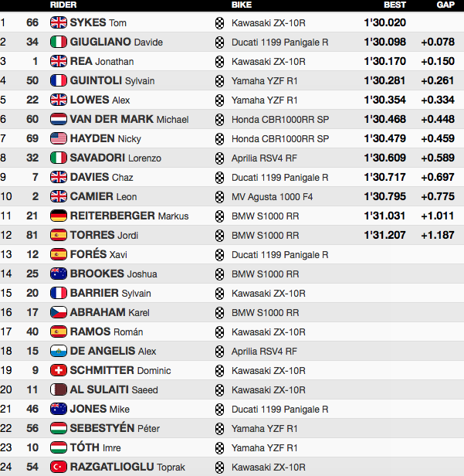This screenshot has height=476, width=464.
Task: Click the Australian flag beside BROOKES Joshua
Action: 58,274
